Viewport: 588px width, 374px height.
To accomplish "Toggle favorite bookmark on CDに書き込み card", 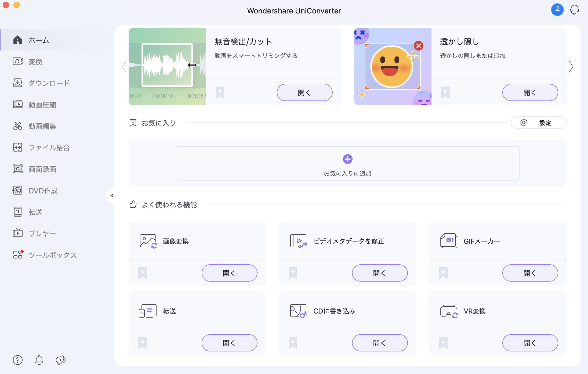I will click(x=293, y=343).
